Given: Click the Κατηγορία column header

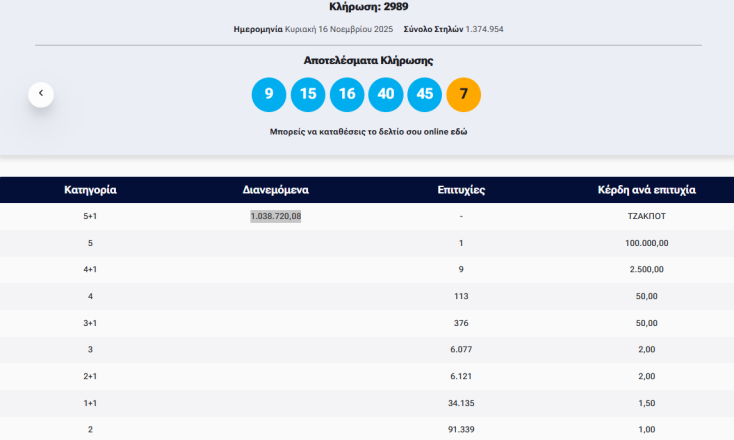Looking at the screenshot, I should (x=91, y=190).
